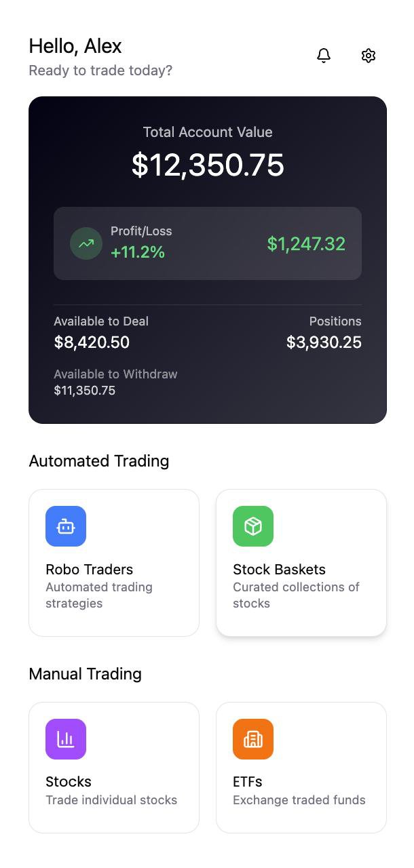Image resolution: width=414 pixels, height=868 pixels.
Task: Open the ETFs trading card
Action: pyautogui.click(x=301, y=767)
